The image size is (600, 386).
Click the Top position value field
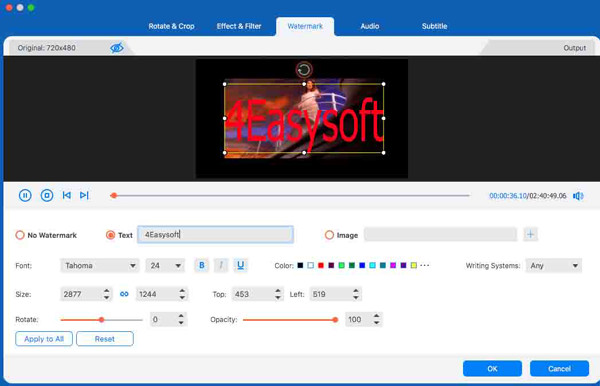coord(253,294)
